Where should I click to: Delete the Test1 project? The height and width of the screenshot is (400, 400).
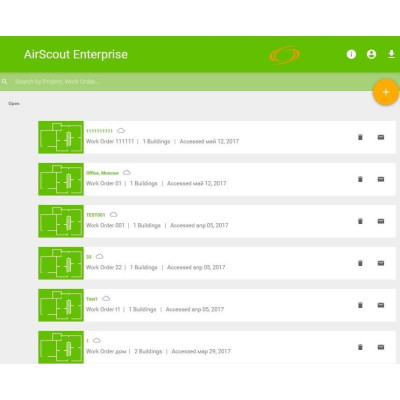pyautogui.click(x=360, y=305)
